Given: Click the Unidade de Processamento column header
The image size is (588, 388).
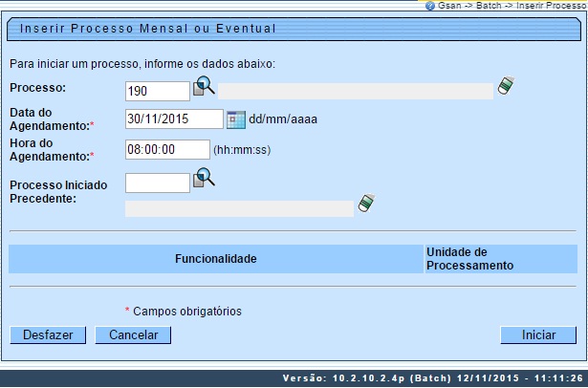Looking at the screenshot, I should (x=501, y=259).
